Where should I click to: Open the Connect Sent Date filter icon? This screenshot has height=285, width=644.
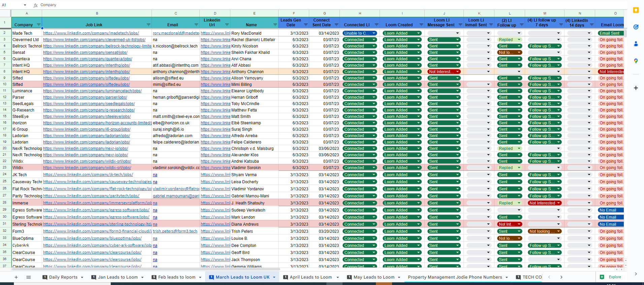(336, 25)
